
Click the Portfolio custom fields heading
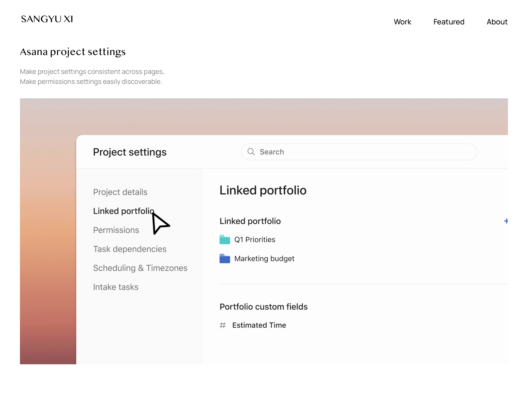[x=264, y=307]
